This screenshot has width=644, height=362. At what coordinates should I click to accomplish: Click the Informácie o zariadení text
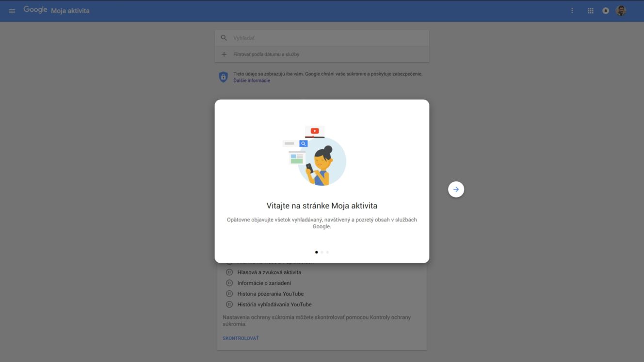point(264,283)
